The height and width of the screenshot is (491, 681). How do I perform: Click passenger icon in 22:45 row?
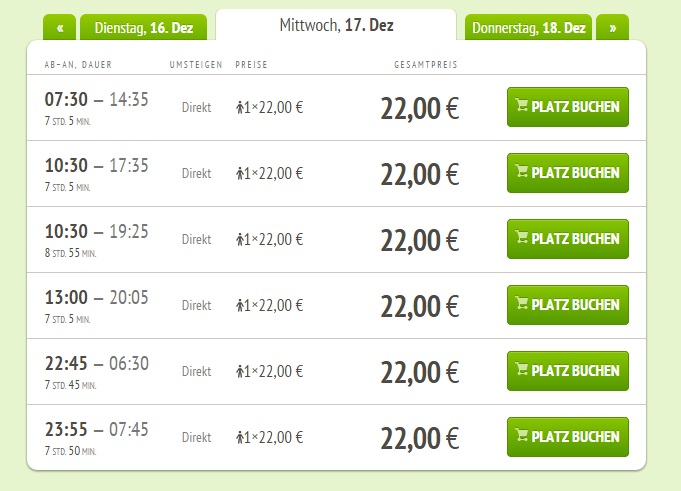pyautogui.click(x=240, y=371)
